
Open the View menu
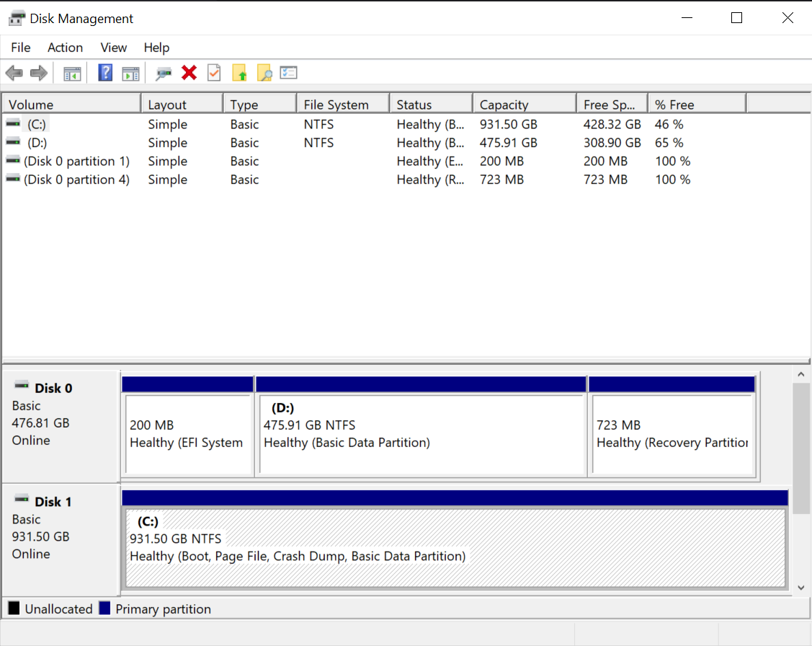[x=113, y=48]
